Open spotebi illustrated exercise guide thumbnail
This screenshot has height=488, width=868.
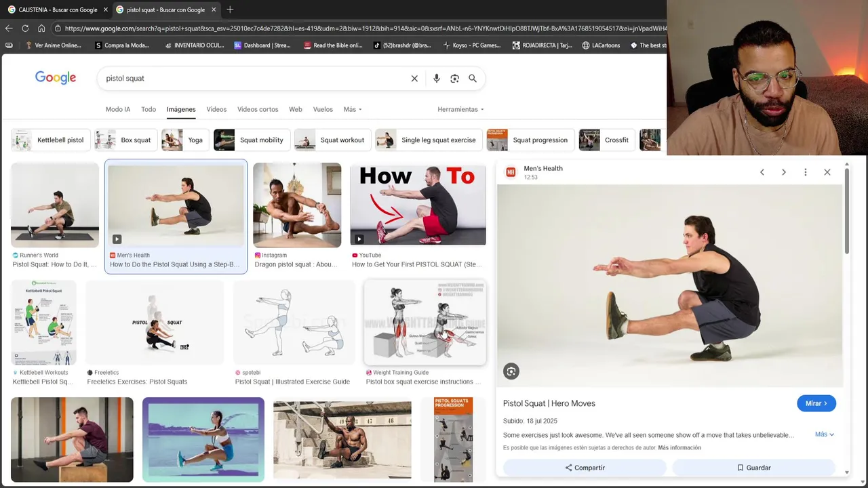coord(294,323)
